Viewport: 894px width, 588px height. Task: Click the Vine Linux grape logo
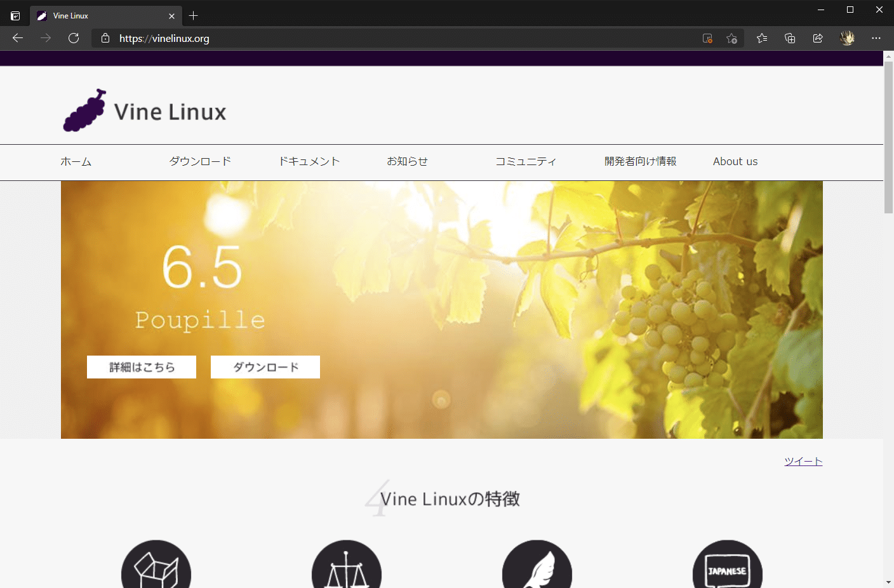coord(84,110)
